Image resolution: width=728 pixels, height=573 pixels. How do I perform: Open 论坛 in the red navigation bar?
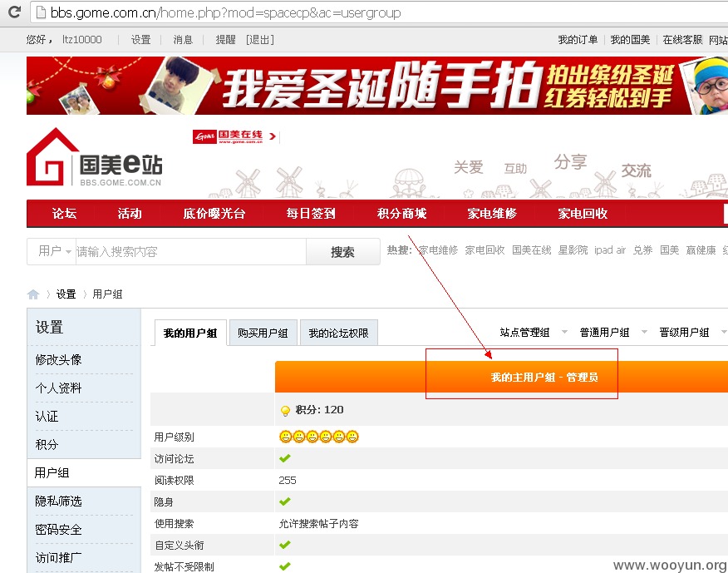(x=64, y=213)
